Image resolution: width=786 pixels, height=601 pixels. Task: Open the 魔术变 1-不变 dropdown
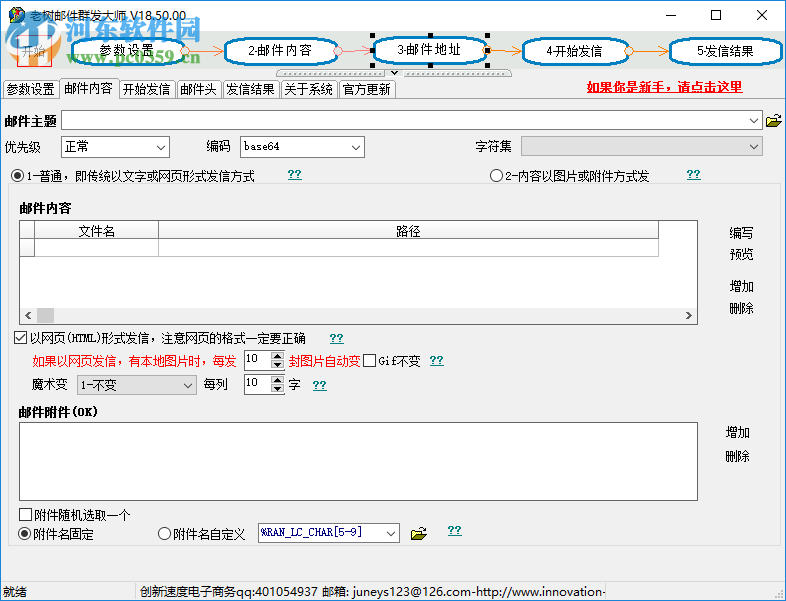[136, 385]
